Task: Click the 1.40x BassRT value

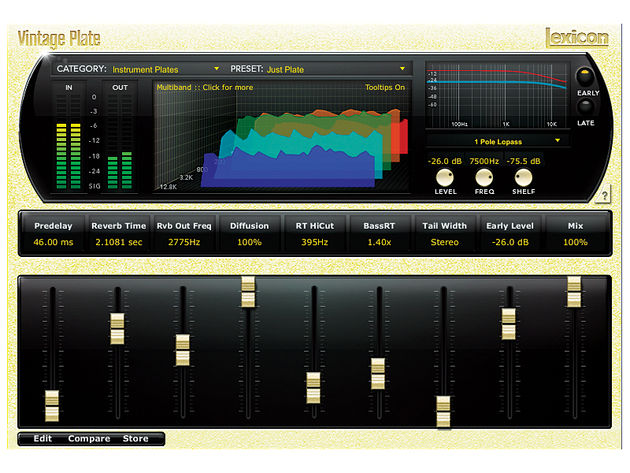Action: coord(379,242)
